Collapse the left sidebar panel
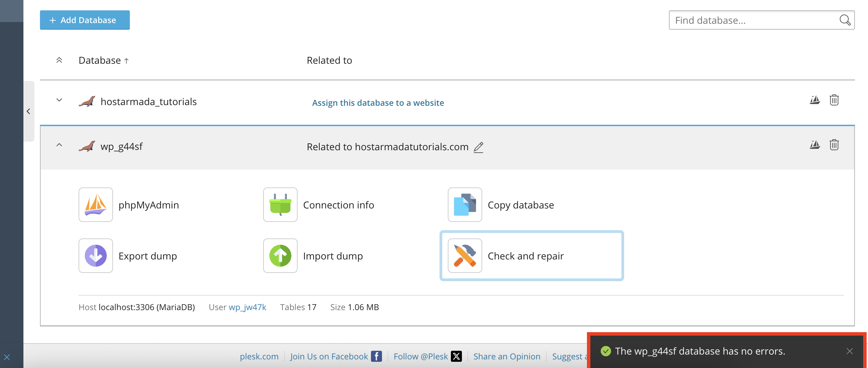The width and height of the screenshot is (868, 368). pyautogui.click(x=29, y=111)
